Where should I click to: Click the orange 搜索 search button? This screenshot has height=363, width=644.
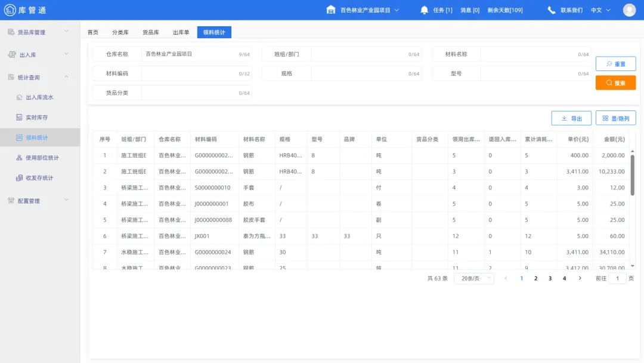click(615, 82)
